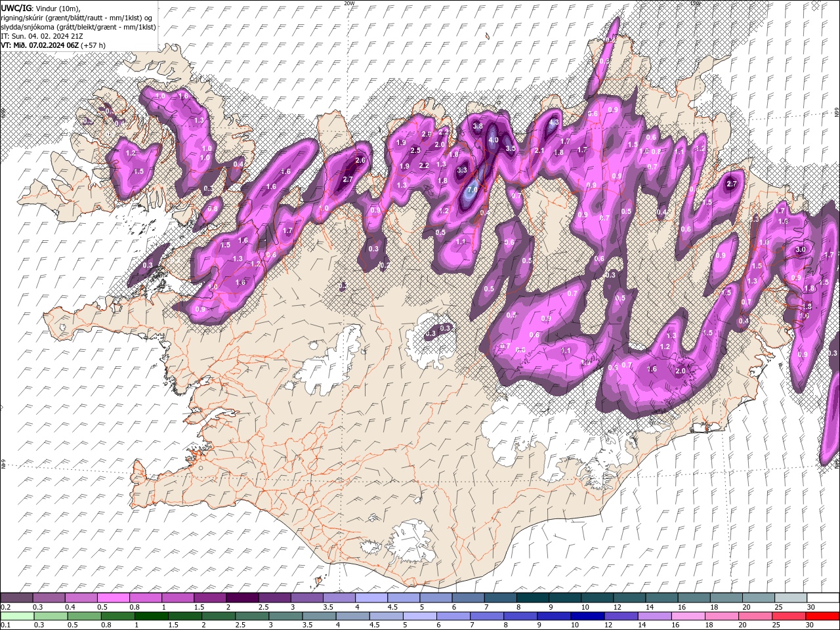Image resolution: width=840 pixels, height=630 pixels.
Task: Pick the darkest purple 2–2.5 snow swatch
Action: 241,598
